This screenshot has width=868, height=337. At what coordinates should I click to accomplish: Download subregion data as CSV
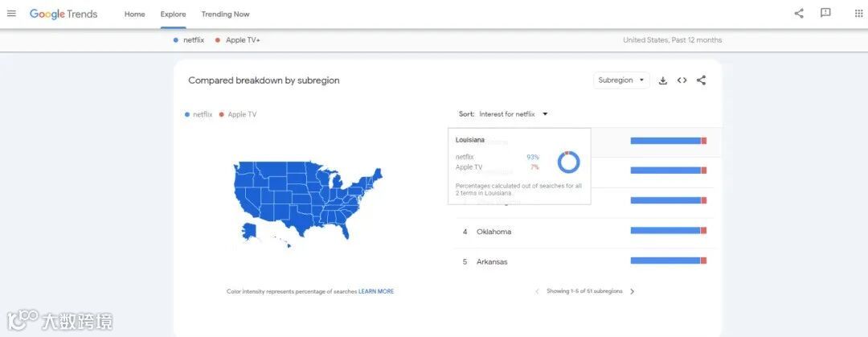[x=663, y=80]
